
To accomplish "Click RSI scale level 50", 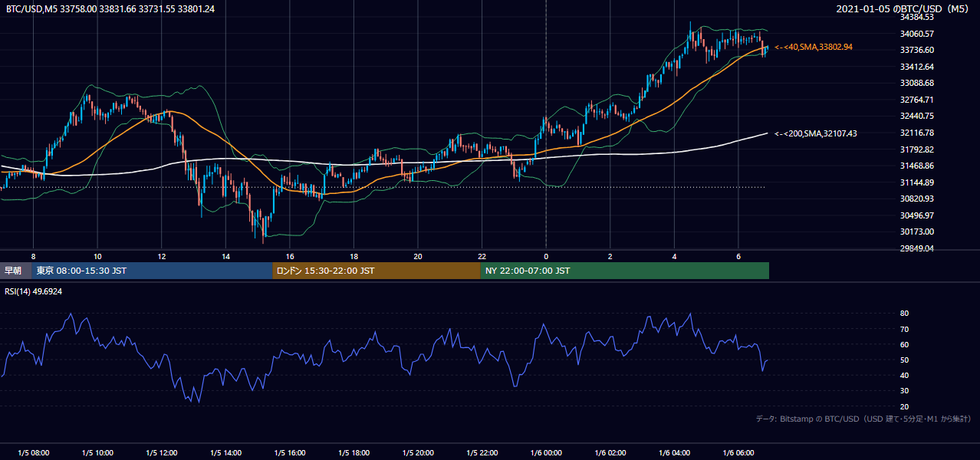I will 905,360.
